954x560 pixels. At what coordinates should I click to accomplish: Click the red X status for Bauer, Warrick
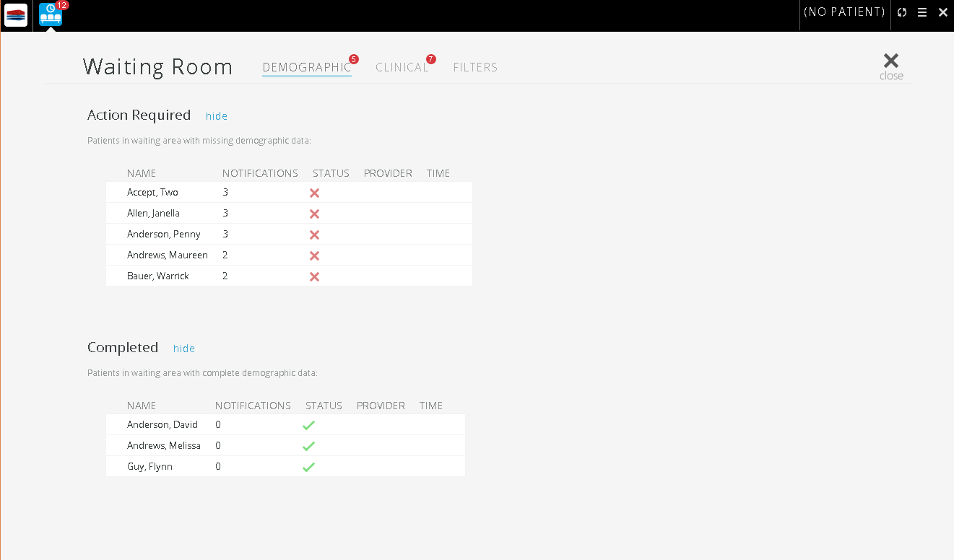pos(314,276)
